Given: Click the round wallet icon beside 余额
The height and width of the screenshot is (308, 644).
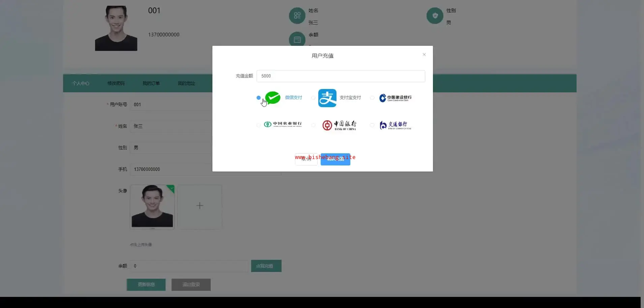Looking at the screenshot, I should point(297,39).
